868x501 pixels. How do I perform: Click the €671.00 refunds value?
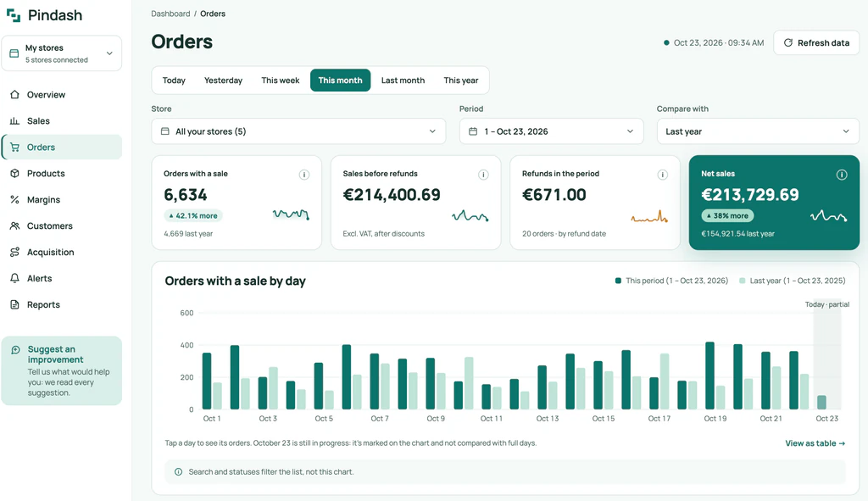554,195
